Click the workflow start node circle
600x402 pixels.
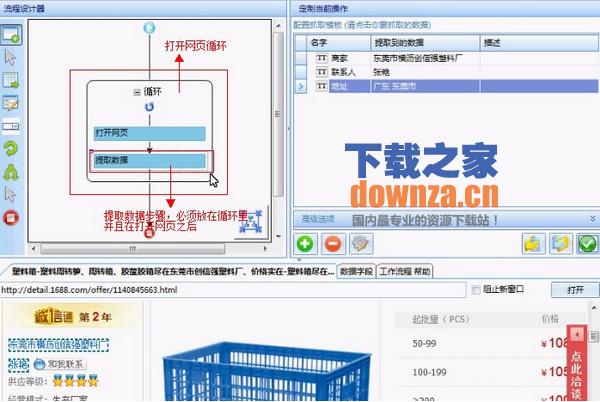coord(149,28)
